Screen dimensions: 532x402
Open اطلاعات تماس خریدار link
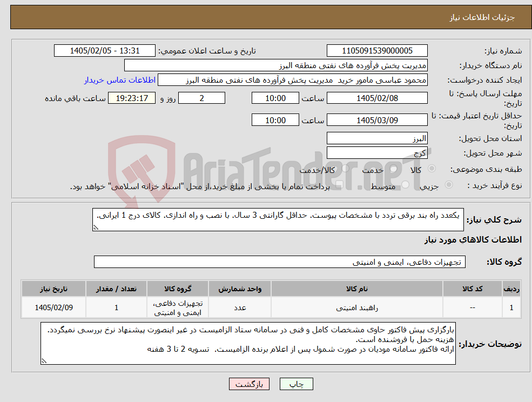tap(120, 80)
